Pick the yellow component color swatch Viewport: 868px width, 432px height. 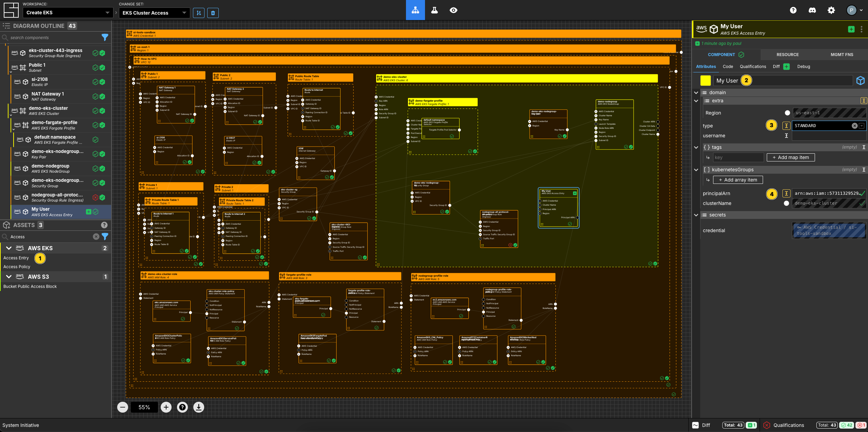click(706, 81)
